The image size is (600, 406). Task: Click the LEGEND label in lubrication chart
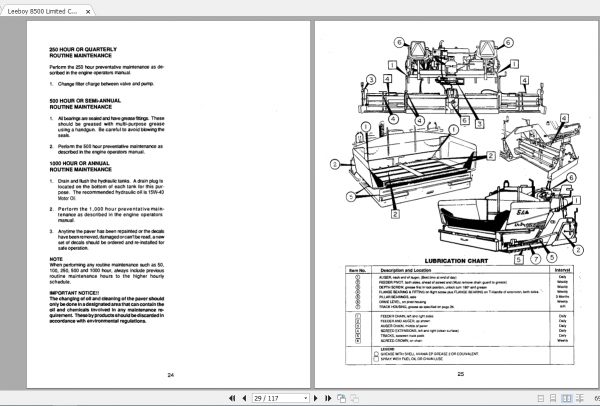tap(387, 349)
